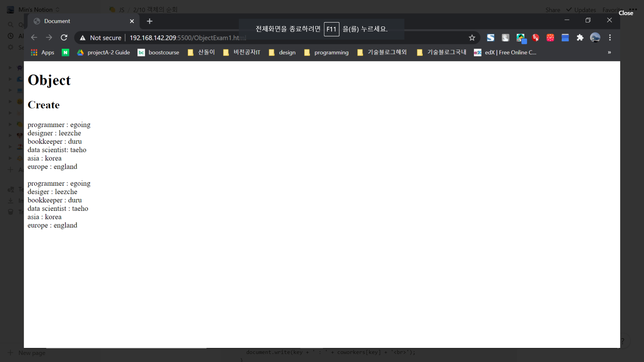This screenshot has width=644, height=362.
Task: Click the address bar URL field
Action: [x=268, y=38]
